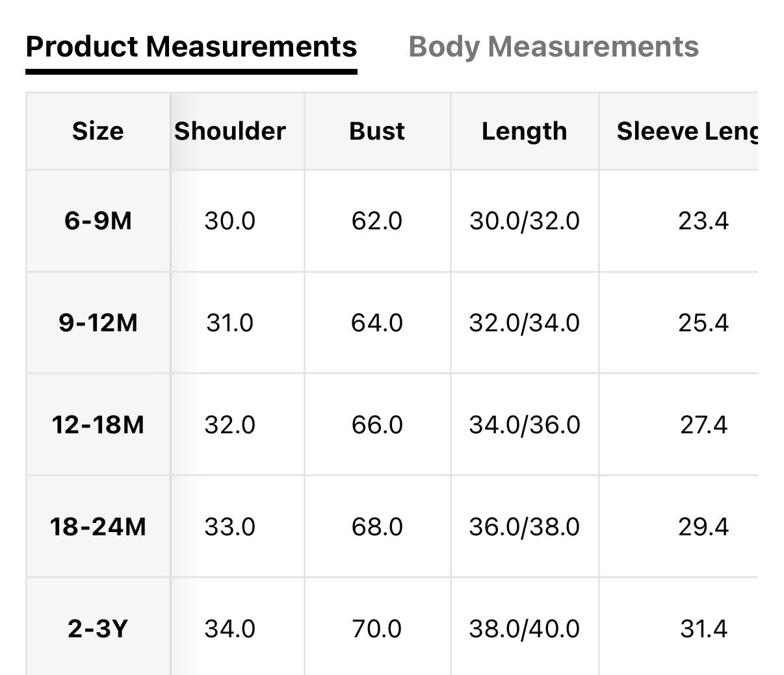Viewport: 784px width, 675px height.
Task: Click the 34.0/36.0 length cell
Action: point(524,425)
